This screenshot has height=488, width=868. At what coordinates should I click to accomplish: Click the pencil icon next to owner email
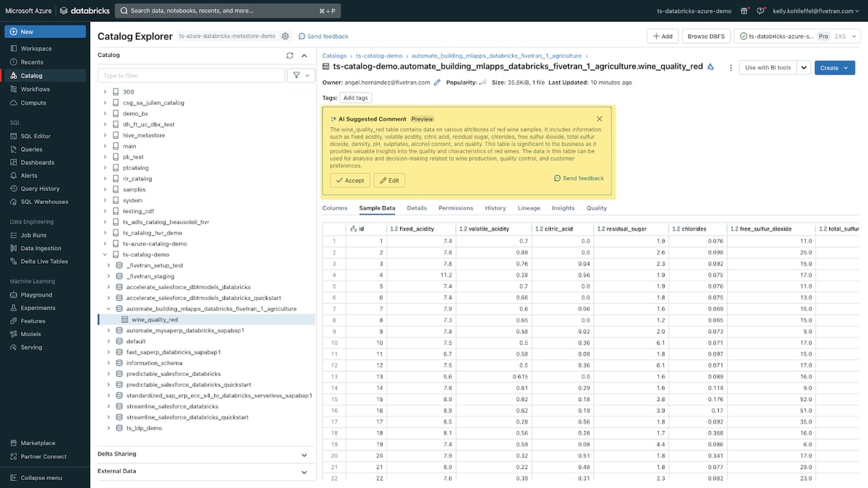pyautogui.click(x=437, y=82)
